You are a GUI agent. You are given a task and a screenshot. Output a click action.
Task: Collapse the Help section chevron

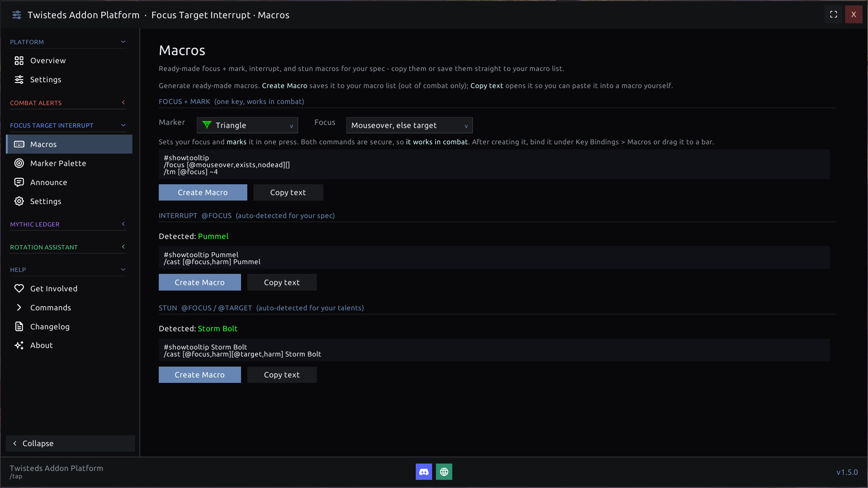click(123, 270)
